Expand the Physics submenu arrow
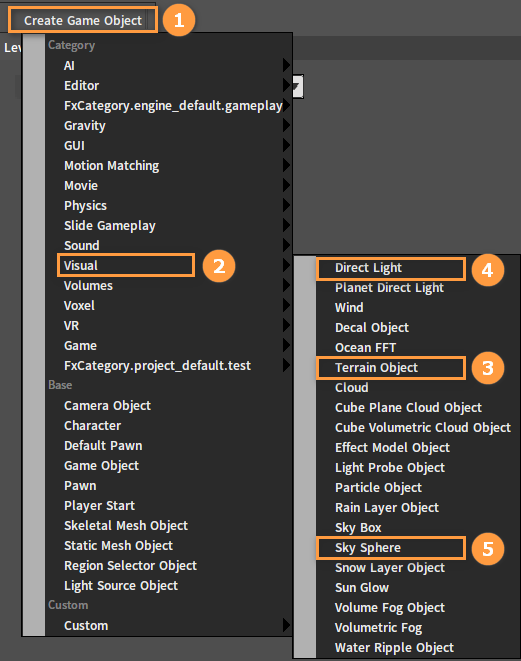This screenshot has height=661, width=521. tap(286, 205)
